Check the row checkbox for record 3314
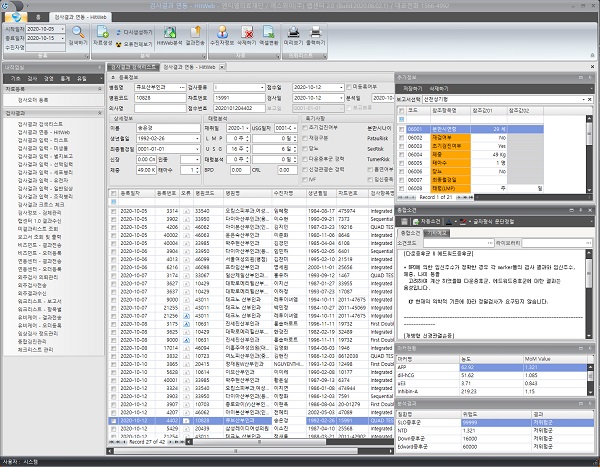Image resolution: width=600 pixels, height=467 pixels. pyautogui.click(x=114, y=211)
